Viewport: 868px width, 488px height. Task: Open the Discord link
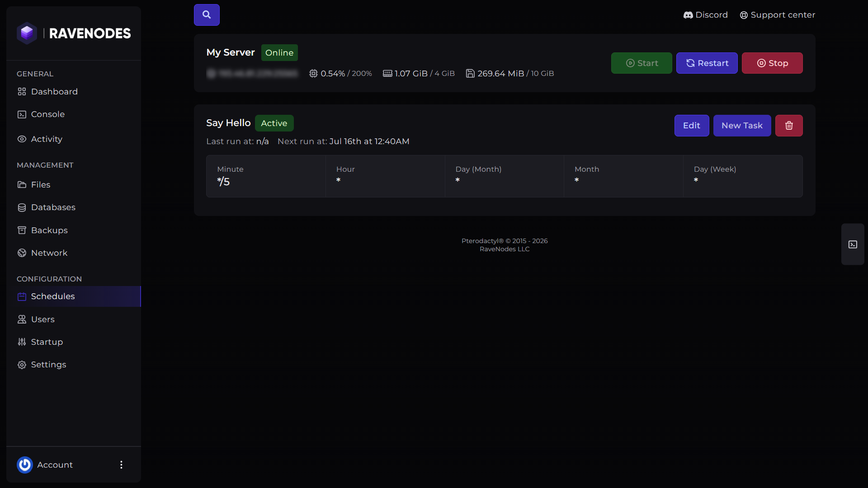pyautogui.click(x=705, y=15)
